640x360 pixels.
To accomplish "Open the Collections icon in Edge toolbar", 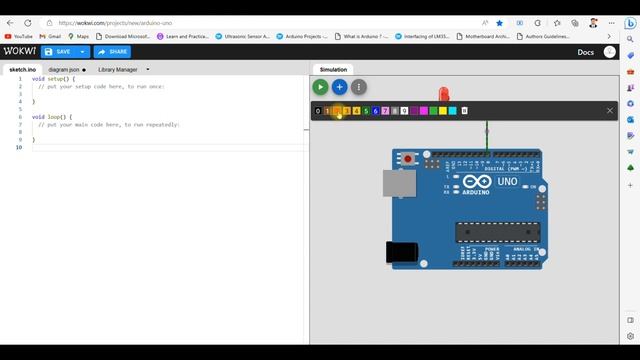I will [575, 23].
